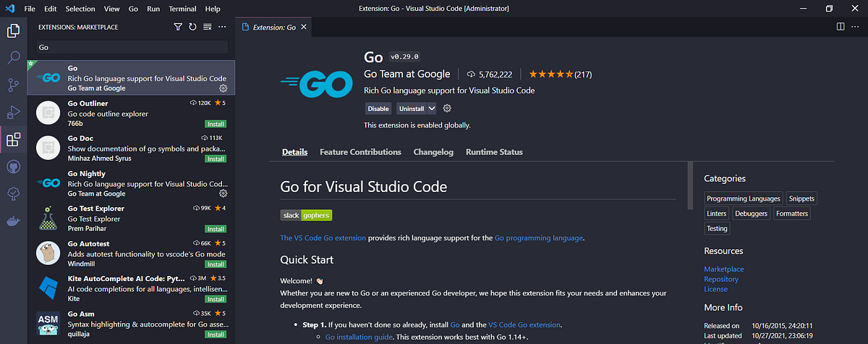
Task: Click the large Go extension logo
Action: point(315,84)
